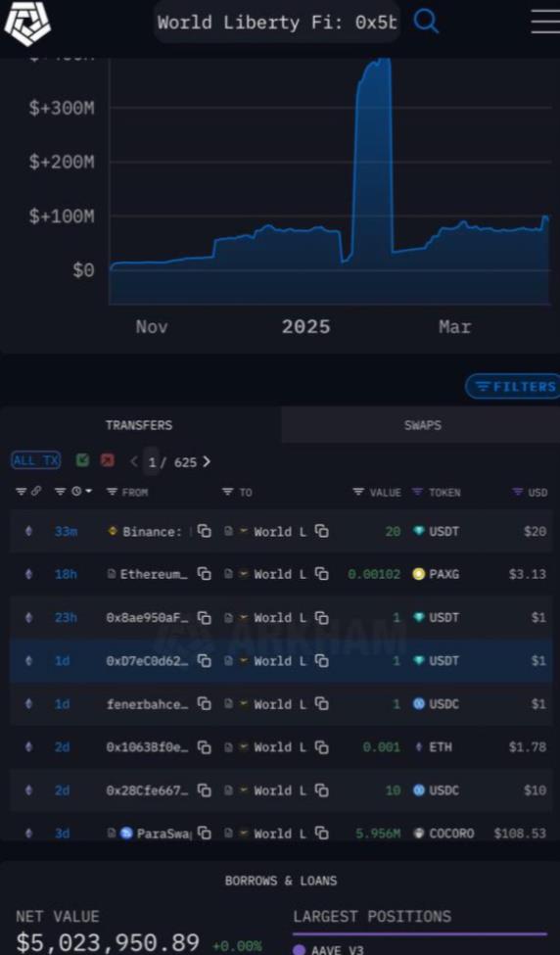560x955 pixels.
Task: Click the page number field showing 1
Action: tap(152, 461)
